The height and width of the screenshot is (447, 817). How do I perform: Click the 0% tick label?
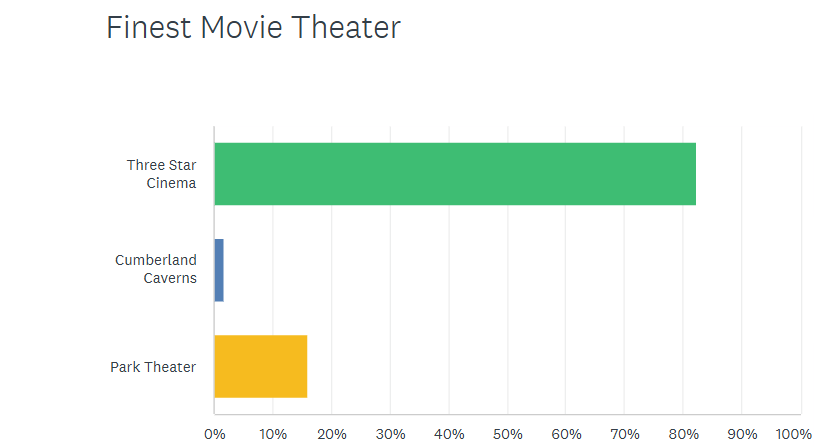pos(214,434)
